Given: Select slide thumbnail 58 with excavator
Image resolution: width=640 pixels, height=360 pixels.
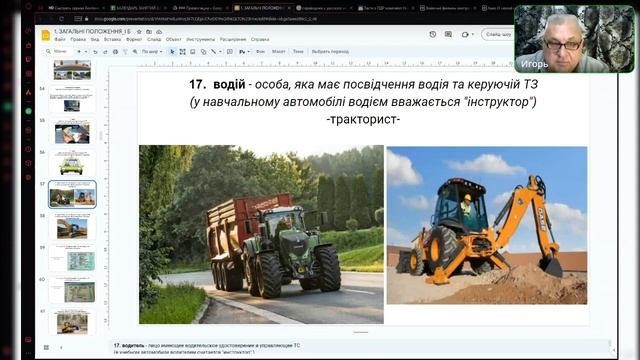Looking at the screenshot, I should [x=72, y=227].
